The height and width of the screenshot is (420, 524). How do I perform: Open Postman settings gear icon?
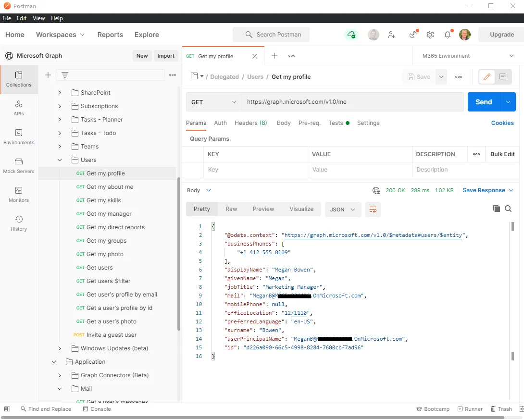click(x=430, y=35)
